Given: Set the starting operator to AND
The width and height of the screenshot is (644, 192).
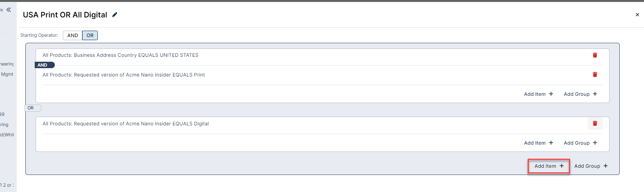Looking at the screenshot, I should 73,36.
